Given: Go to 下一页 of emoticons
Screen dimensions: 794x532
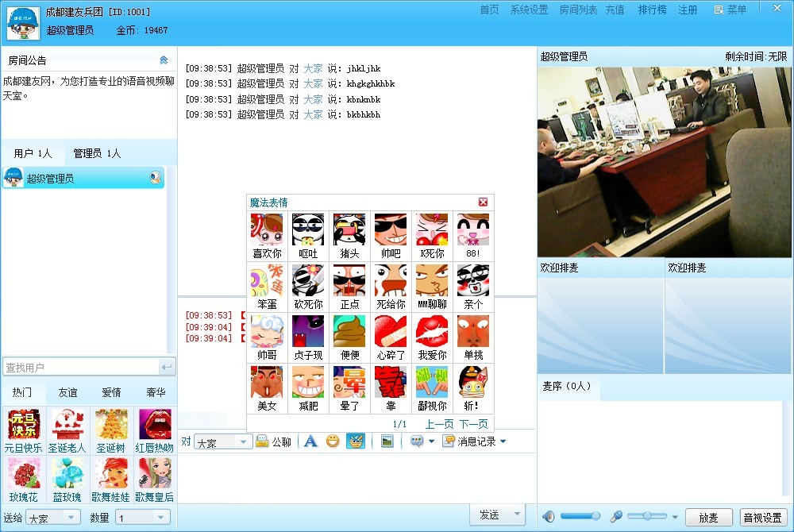Looking at the screenshot, I should pos(473,424).
